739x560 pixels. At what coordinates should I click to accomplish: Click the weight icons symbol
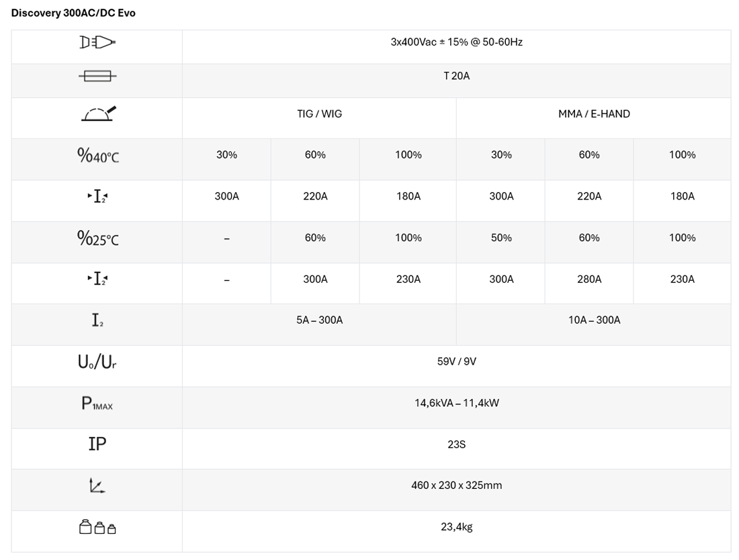point(97,528)
